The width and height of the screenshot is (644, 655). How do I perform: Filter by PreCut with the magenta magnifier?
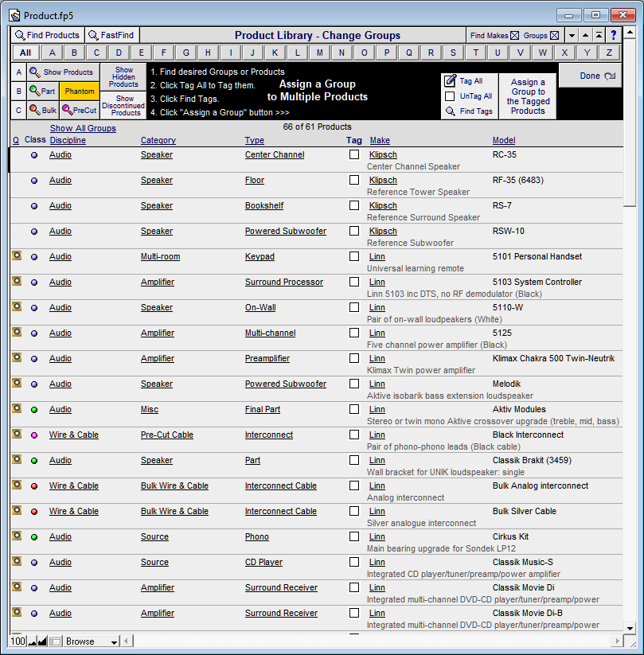(x=80, y=111)
